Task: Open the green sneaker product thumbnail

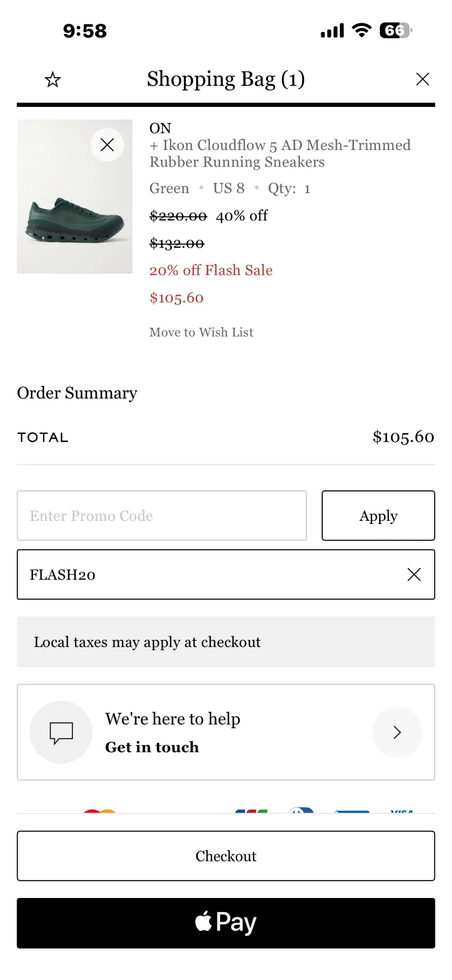Action: (x=74, y=197)
